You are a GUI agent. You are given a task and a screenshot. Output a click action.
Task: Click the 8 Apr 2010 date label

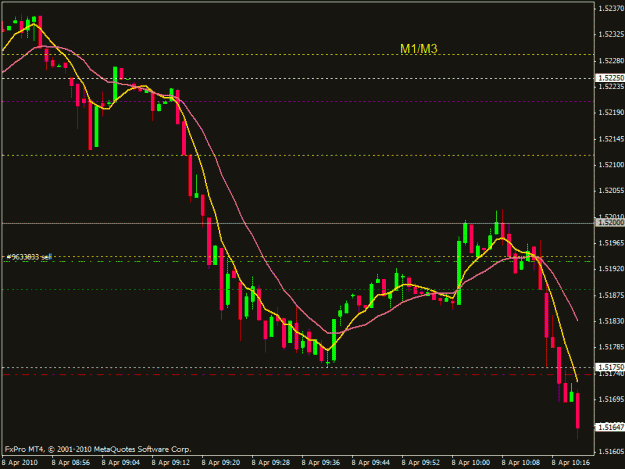click(20, 463)
